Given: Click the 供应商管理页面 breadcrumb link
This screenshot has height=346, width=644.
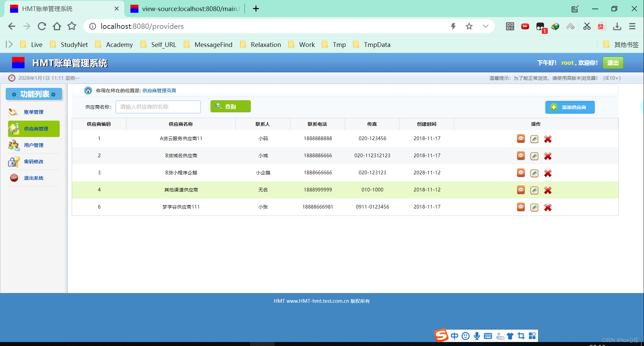Looking at the screenshot, I should (159, 91).
